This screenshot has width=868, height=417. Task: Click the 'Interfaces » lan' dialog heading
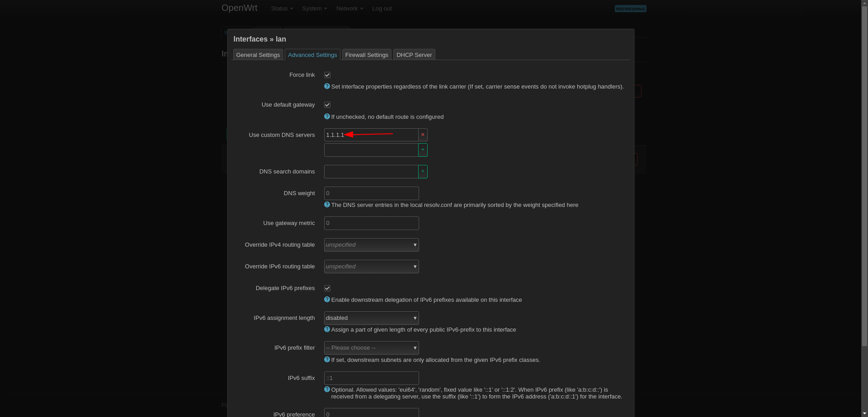pyautogui.click(x=259, y=39)
